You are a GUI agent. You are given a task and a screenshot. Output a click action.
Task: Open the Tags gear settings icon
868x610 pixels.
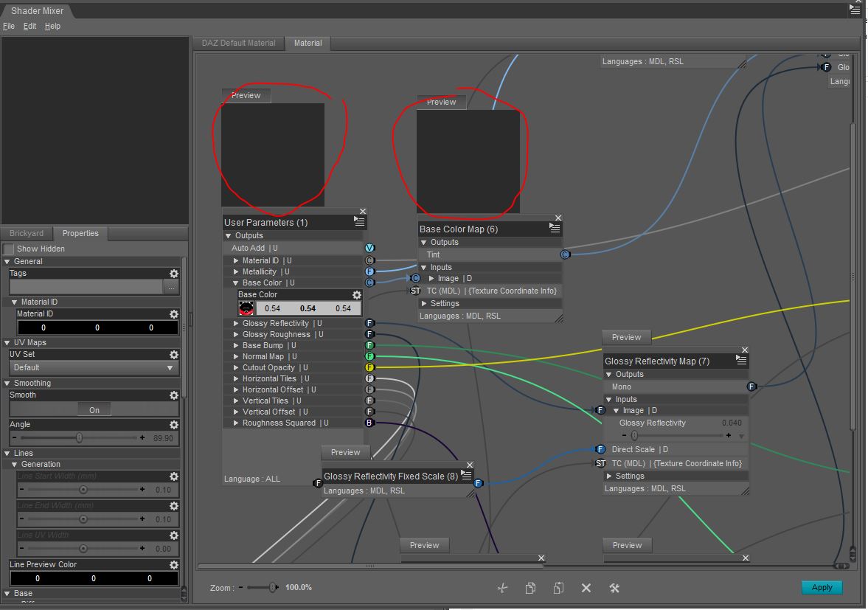174,274
